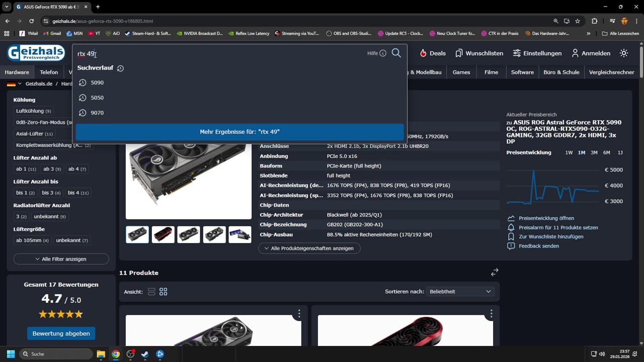
Task: Toggle the Radiatorlüfter Anzahl 3 (2) filter
Action: (21, 217)
